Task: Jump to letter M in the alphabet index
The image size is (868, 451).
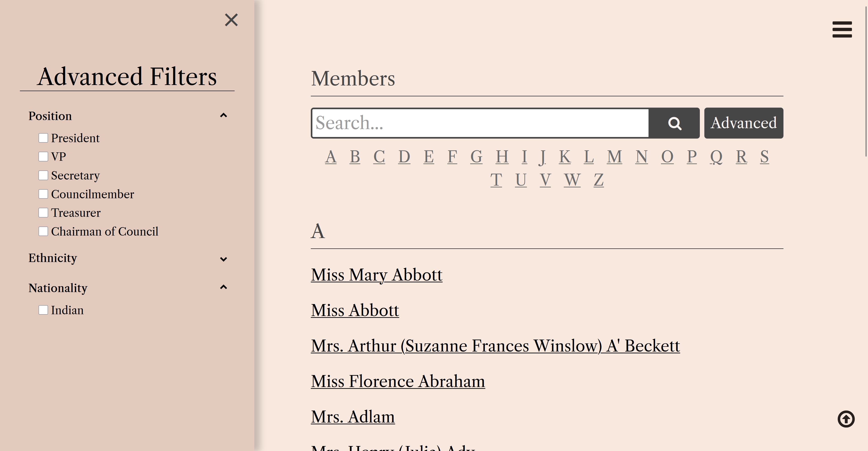Action: coord(614,157)
